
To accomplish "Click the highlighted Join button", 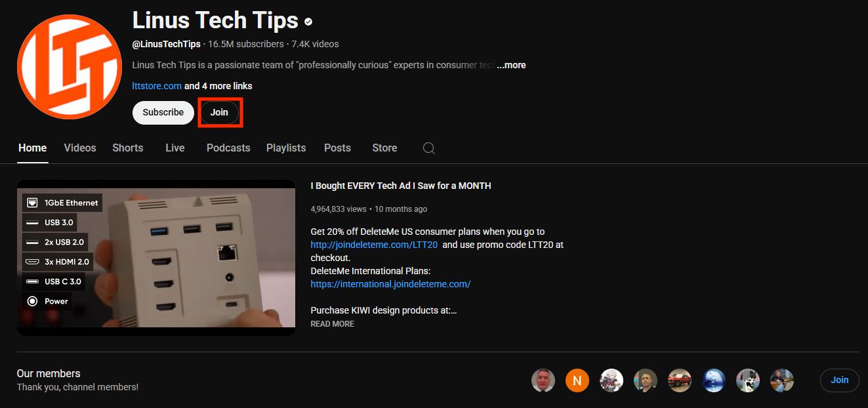I will pyautogui.click(x=220, y=112).
